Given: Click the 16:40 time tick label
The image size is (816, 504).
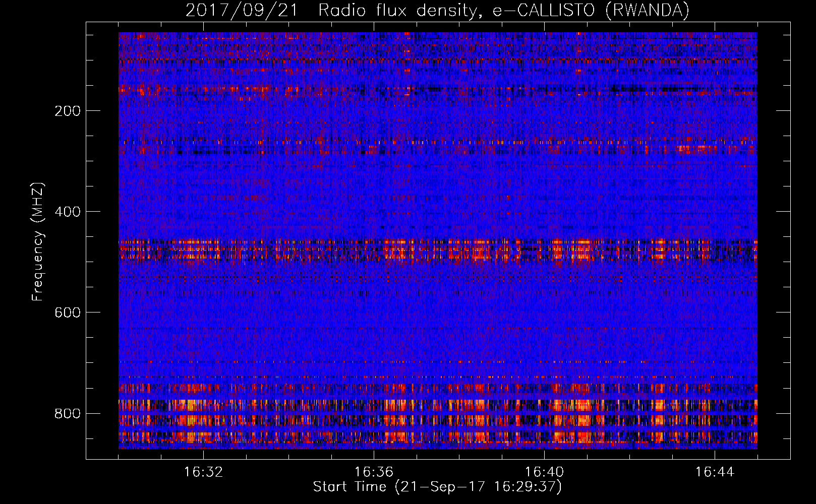Looking at the screenshot, I should (544, 472).
